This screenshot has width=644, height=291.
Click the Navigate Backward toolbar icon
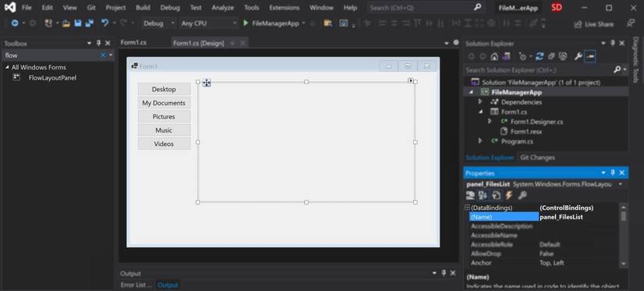pos(15,23)
